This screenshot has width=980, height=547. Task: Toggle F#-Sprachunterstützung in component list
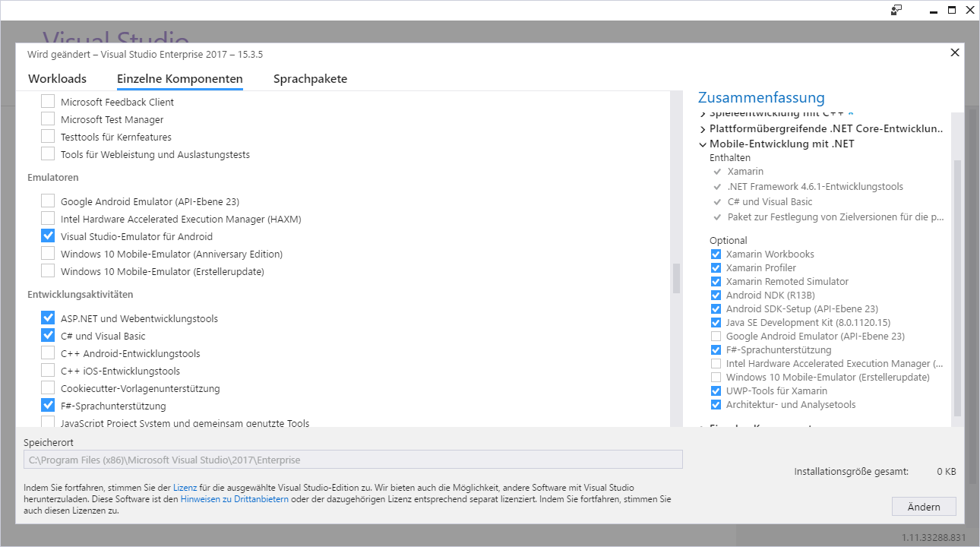pos(48,406)
